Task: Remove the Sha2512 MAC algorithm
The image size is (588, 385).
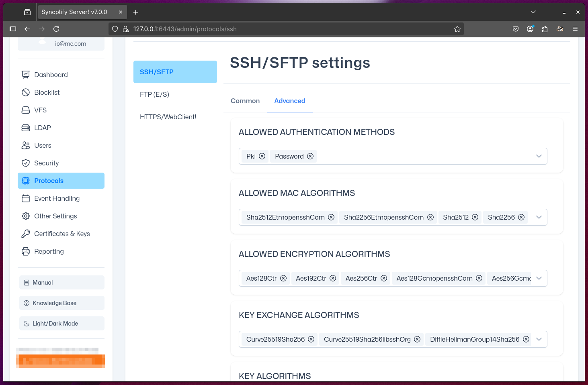Action: 475,217
